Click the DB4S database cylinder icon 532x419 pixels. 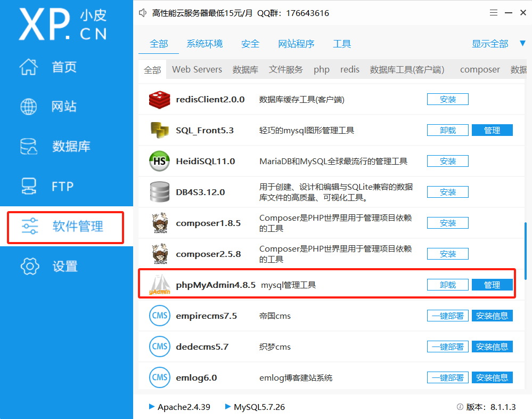(159, 192)
